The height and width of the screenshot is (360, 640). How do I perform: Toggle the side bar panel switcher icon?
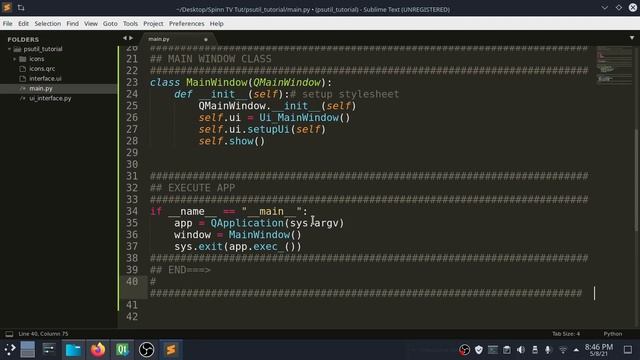pyautogui.click(x=9, y=334)
